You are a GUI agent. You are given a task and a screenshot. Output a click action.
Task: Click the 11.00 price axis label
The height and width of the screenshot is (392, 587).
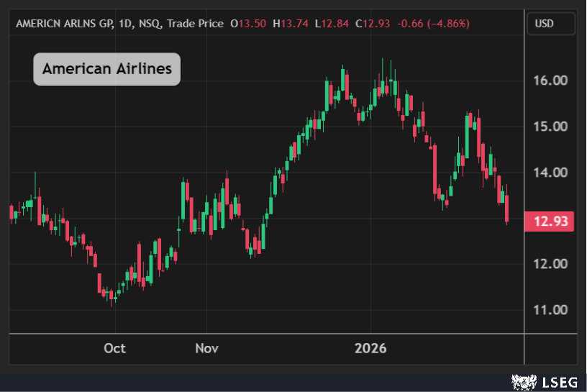550,310
